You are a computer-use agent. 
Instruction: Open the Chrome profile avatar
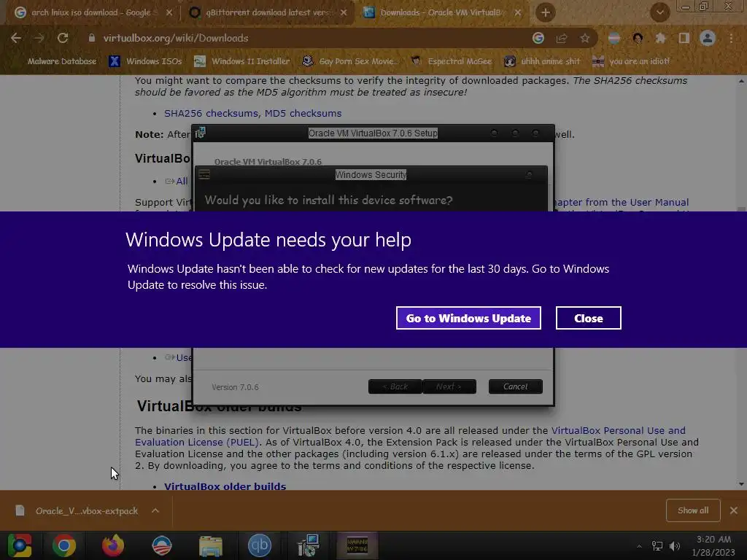pyautogui.click(x=708, y=38)
